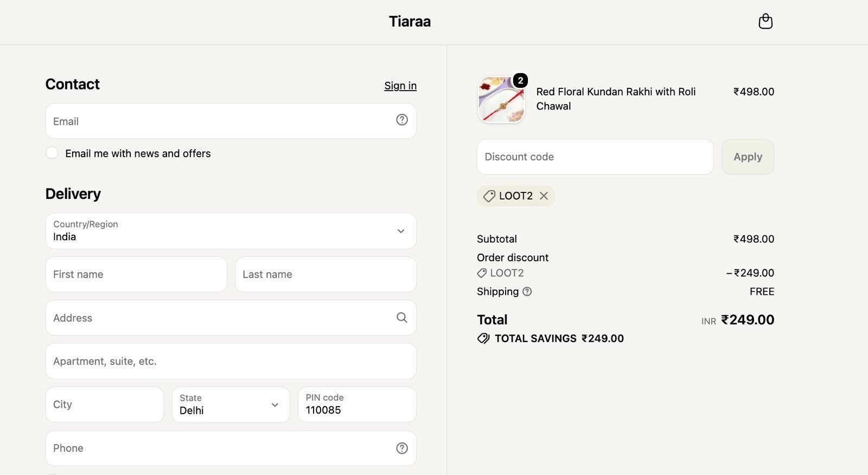Focus the First name field

point(136,274)
